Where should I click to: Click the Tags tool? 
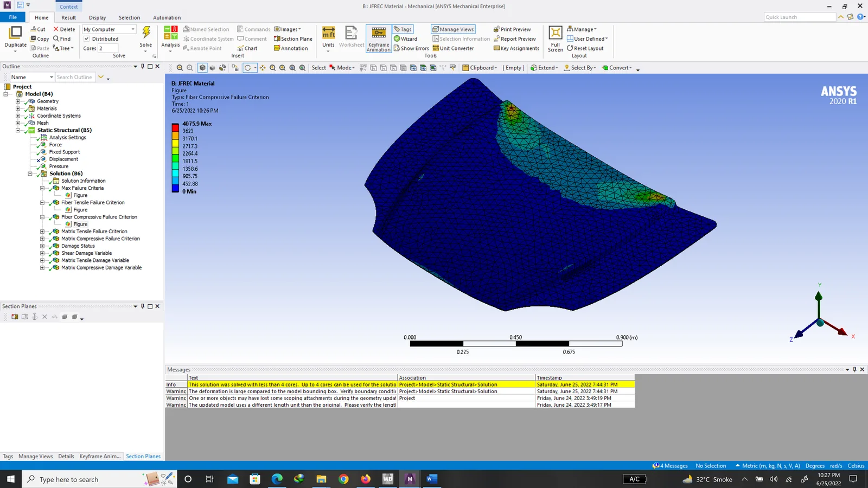pyautogui.click(x=403, y=29)
